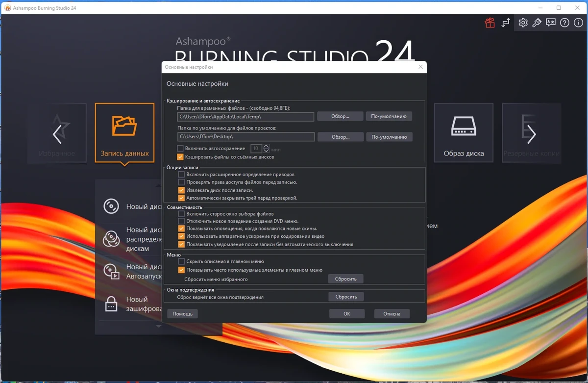Open the language selection icon
588x383 pixels.
551,23
